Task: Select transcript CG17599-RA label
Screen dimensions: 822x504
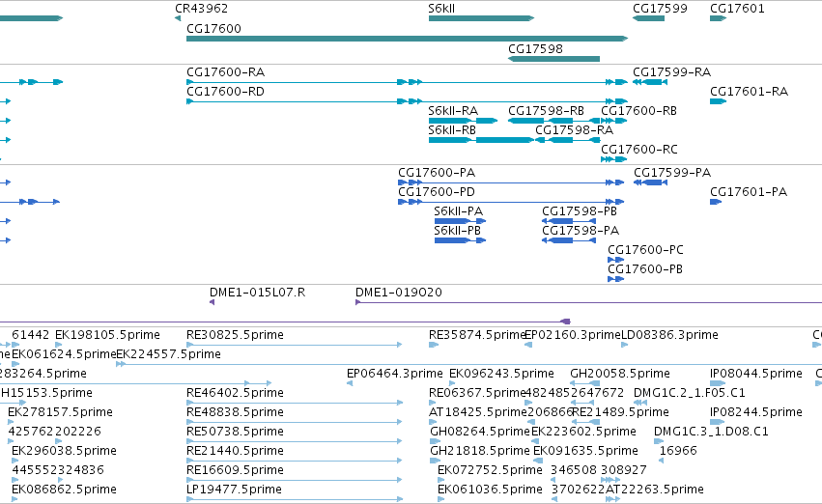Action: pyautogui.click(x=671, y=71)
